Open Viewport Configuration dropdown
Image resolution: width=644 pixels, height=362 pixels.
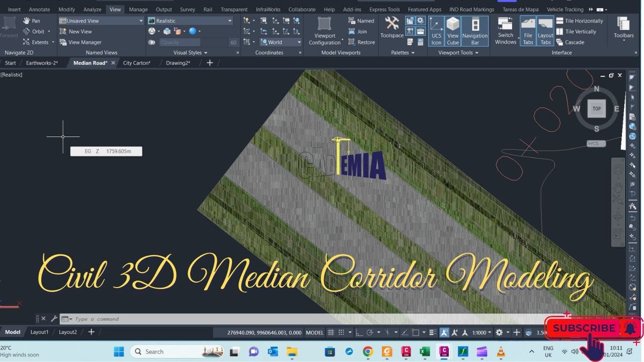pos(325,31)
